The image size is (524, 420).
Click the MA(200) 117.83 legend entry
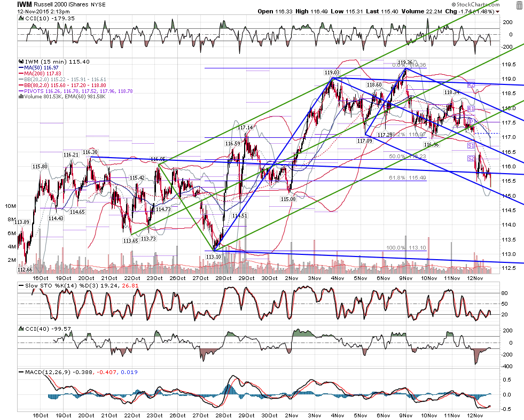(x=40, y=73)
